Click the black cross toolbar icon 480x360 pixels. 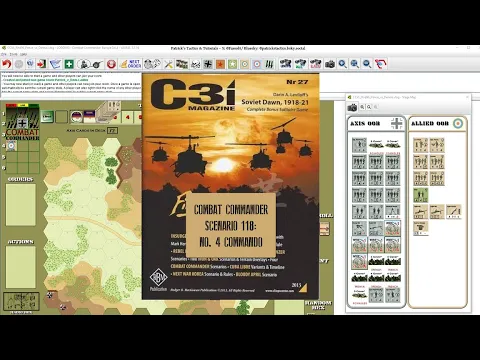(208, 64)
